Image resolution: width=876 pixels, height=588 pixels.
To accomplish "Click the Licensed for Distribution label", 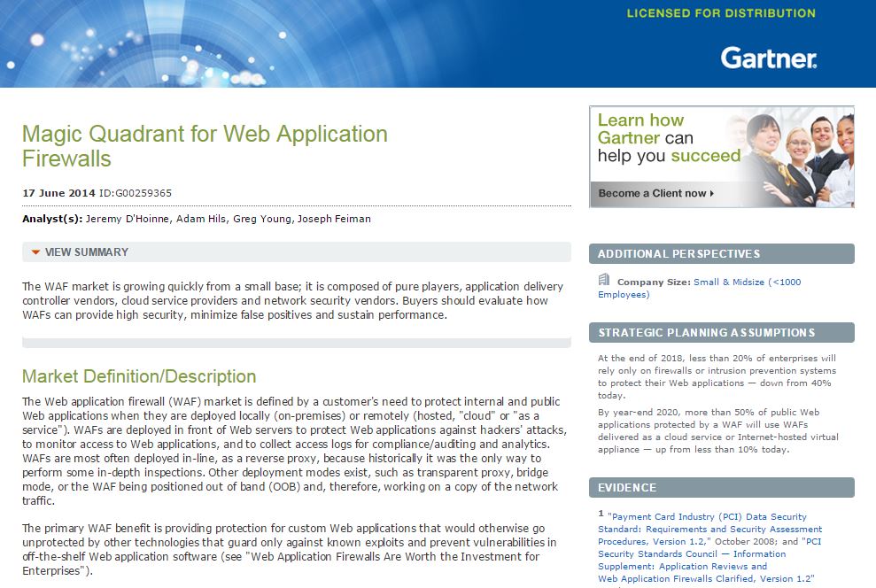I will [x=720, y=13].
